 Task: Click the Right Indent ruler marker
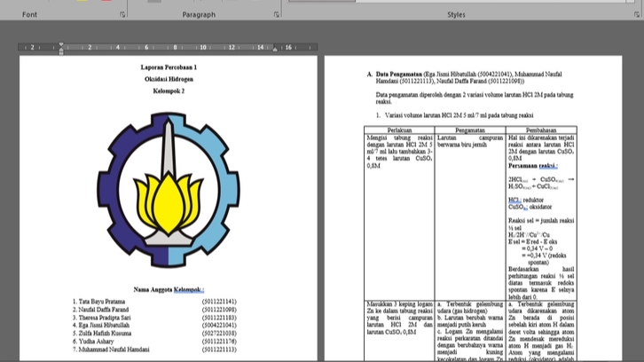tap(275, 50)
